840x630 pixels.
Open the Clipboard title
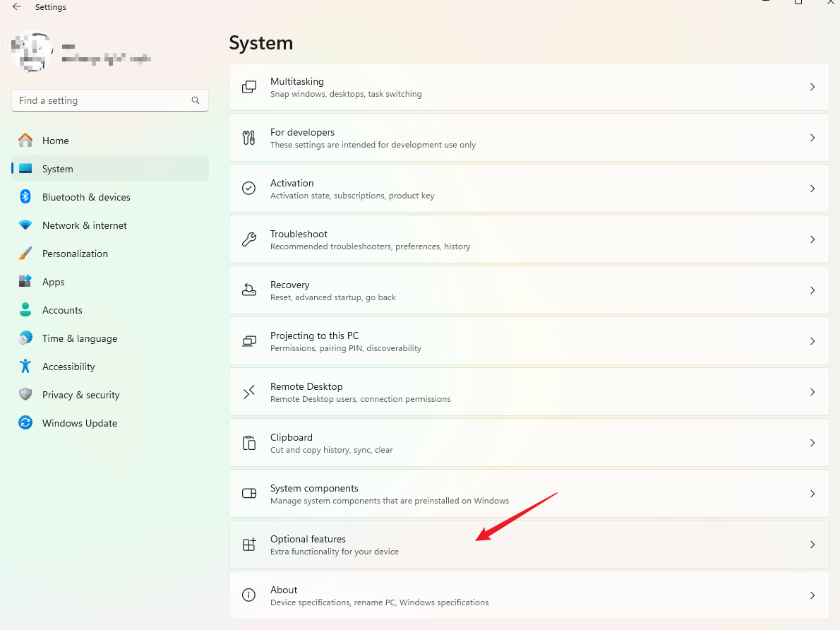pyautogui.click(x=292, y=437)
